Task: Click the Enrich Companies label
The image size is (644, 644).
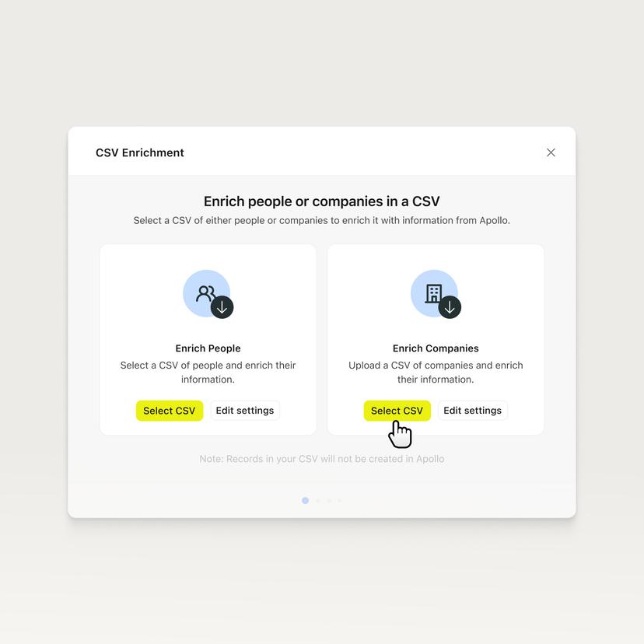Action: coord(436,348)
